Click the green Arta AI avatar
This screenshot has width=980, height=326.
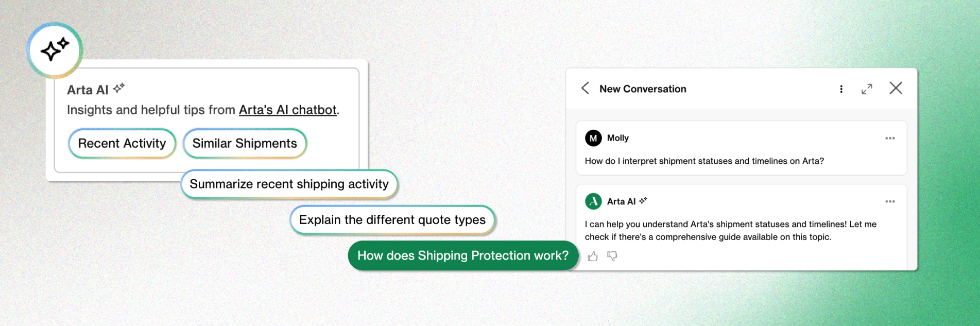(x=593, y=201)
